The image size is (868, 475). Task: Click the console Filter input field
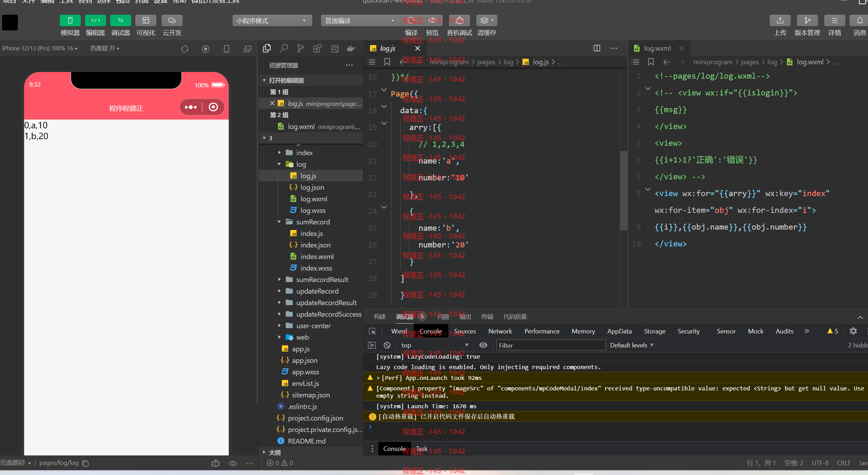point(551,345)
